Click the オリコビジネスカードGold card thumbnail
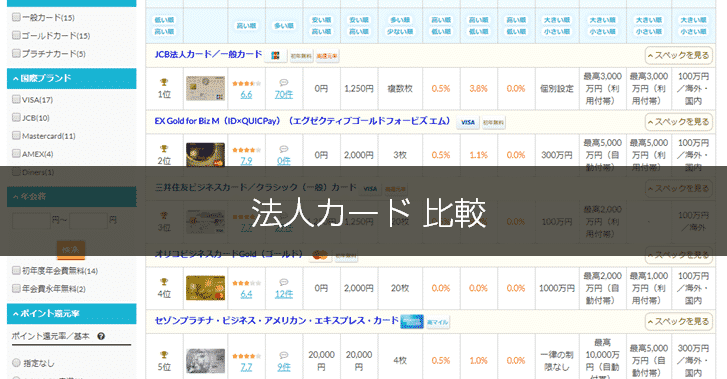 click(x=205, y=288)
